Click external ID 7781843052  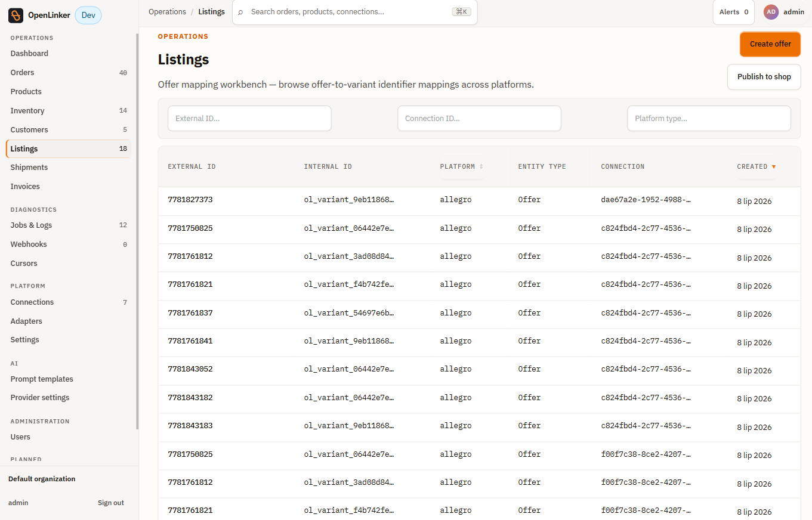pos(190,369)
